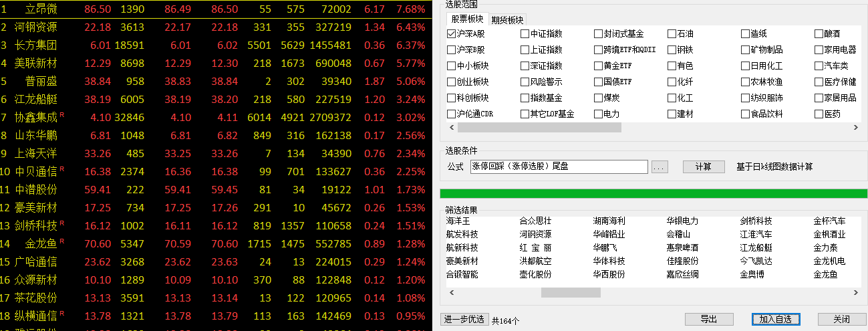
Task: Export results with the 导出 button
Action: [708, 319]
